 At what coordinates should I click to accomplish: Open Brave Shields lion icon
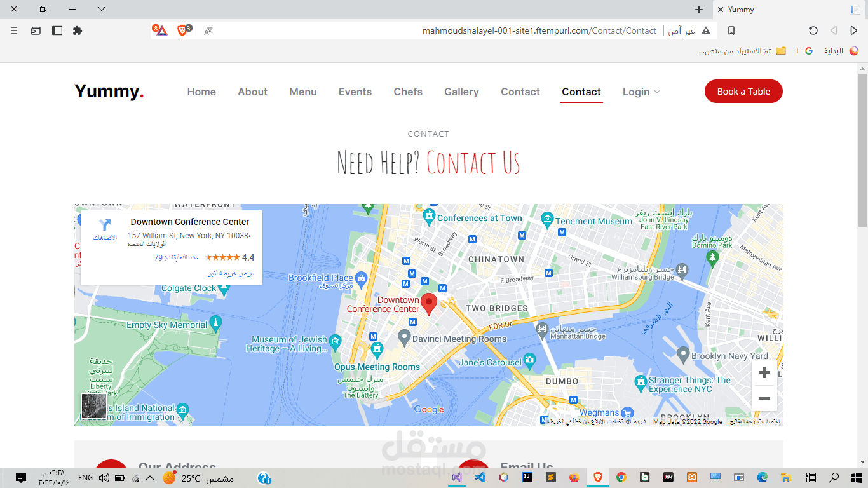point(182,30)
